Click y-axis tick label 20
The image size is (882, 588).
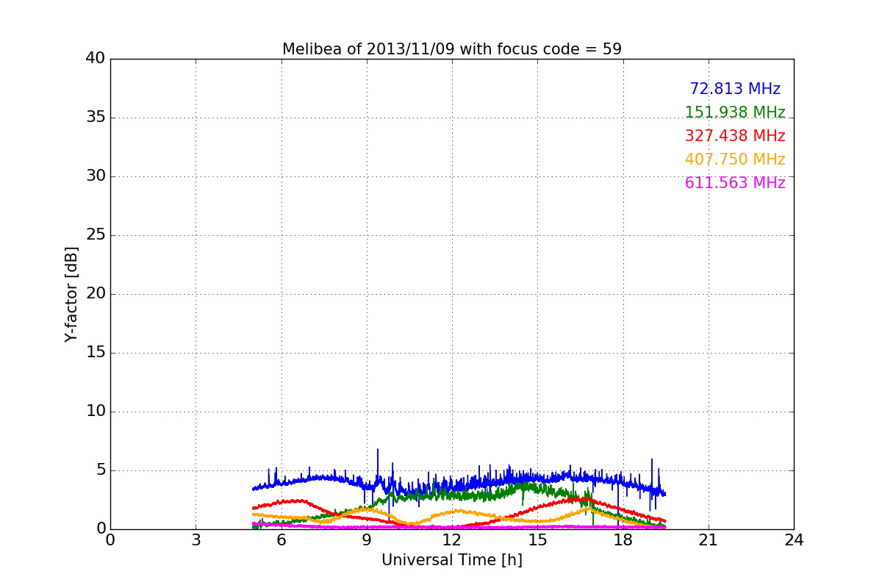point(96,294)
